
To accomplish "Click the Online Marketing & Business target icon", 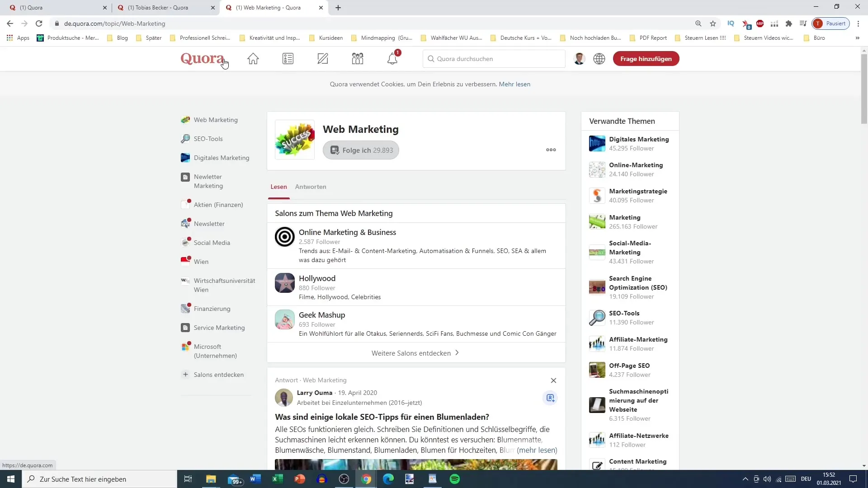I will tap(285, 237).
